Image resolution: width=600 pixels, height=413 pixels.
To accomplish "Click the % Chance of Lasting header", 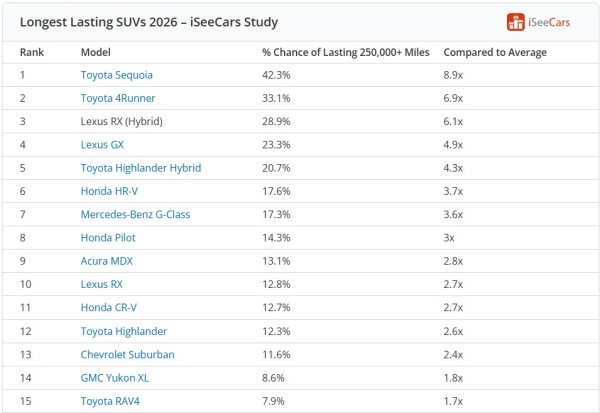I will coord(346,52).
